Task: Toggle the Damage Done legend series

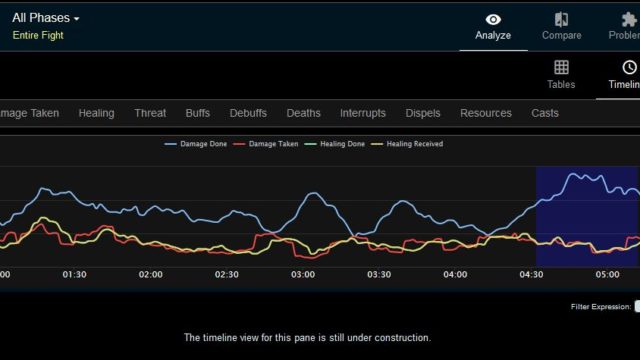Action: [x=196, y=144]
